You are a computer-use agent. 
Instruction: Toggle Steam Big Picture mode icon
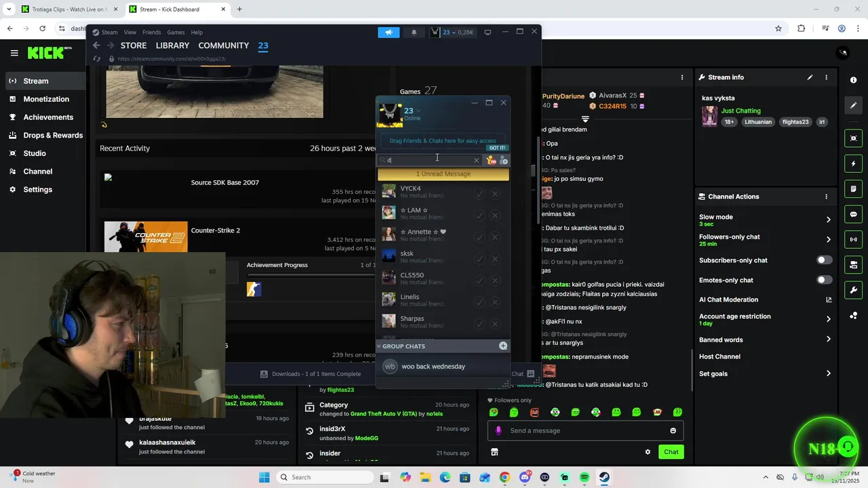coord(488,32)
